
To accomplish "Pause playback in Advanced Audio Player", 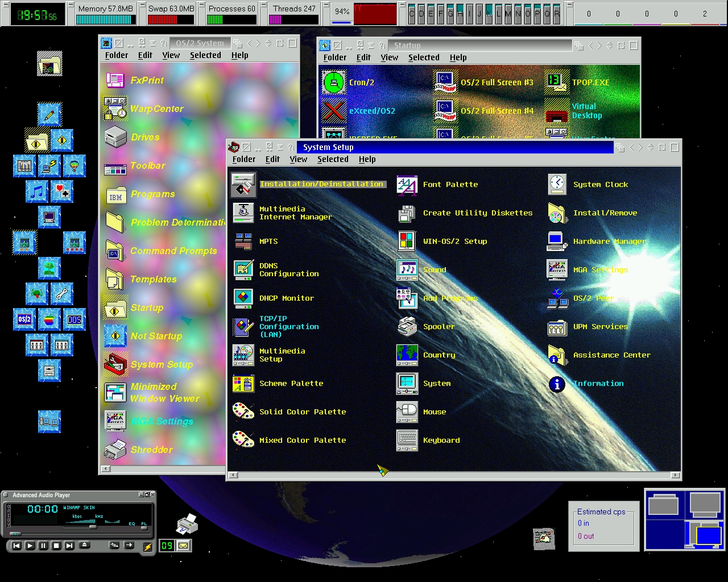I will pos(43,546).
